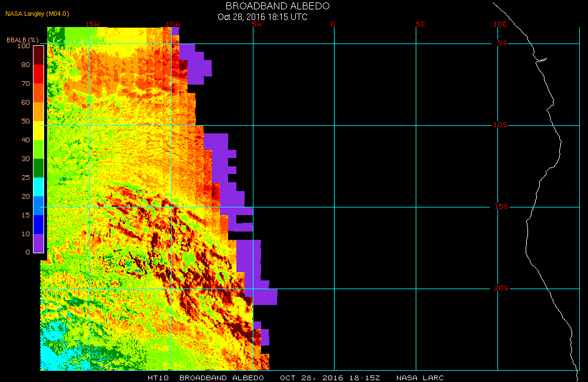This screenshot has height=382, width=588.
Task: Click the 15S latitude label
Action: pyautogui.click(x=500, y=207)
